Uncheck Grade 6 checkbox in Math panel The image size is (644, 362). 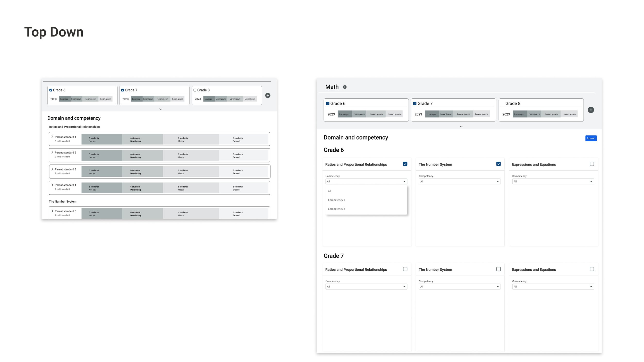coord(328,104)
